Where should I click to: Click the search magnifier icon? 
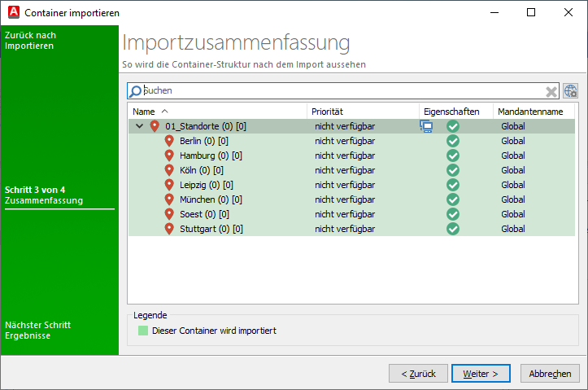coord(135,91)
